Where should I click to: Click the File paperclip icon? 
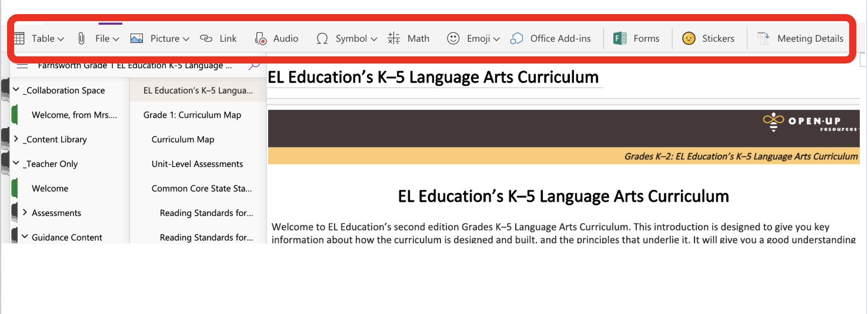[x=82, y=38]
